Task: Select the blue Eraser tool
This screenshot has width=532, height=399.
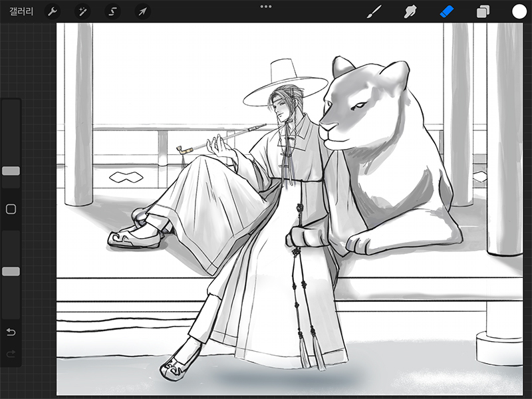Action: [446, 11]
